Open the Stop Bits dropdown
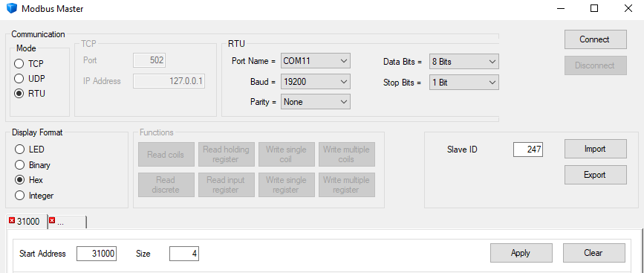The height and width of the screenshot is (273, 644). (x=464, y=83)
